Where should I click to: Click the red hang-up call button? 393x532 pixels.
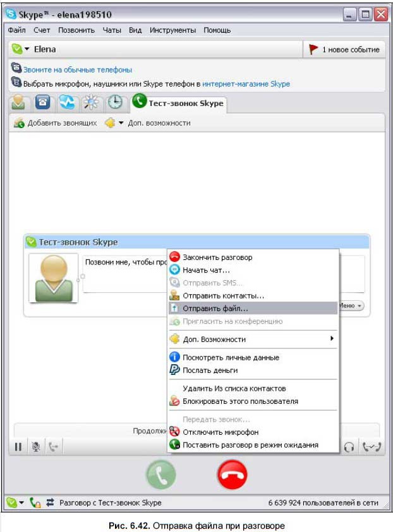point(233,476)
